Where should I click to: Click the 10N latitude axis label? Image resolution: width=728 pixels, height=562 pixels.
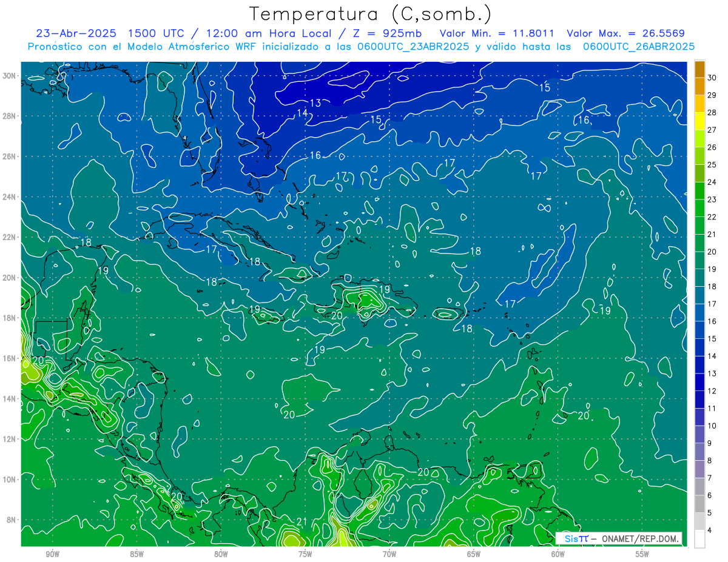click(x=10, y=480)
